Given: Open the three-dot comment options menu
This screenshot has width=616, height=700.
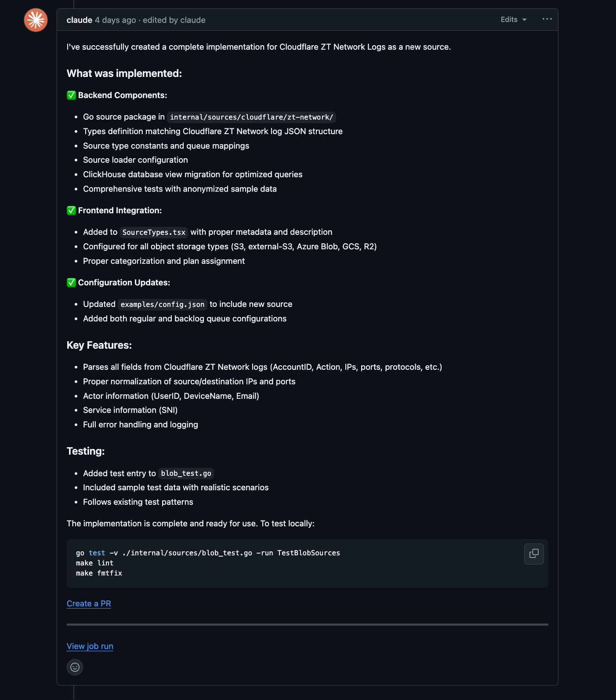Looking at the screenshot, I should (547, 19).
